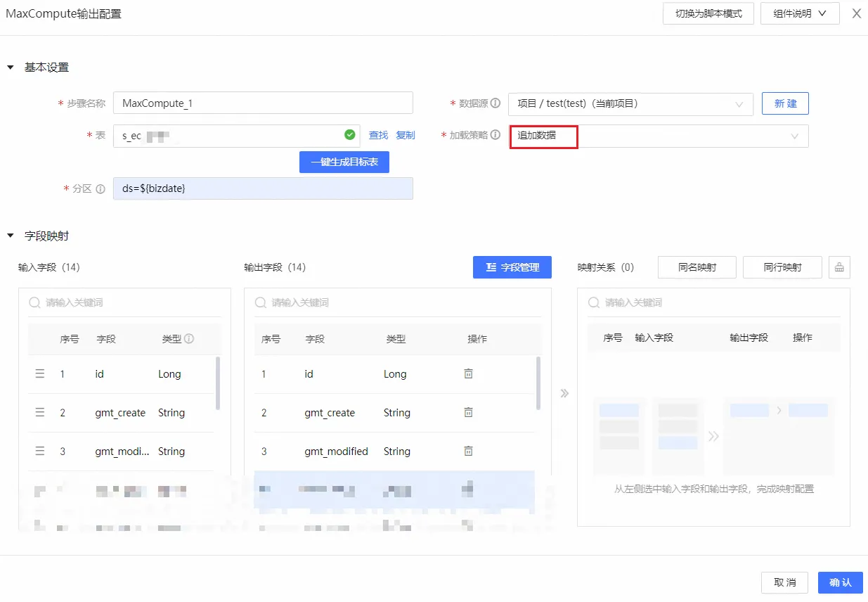Click the Long type of input field id
The width and height of the screenshot is (868, 602).
[169, 374]
